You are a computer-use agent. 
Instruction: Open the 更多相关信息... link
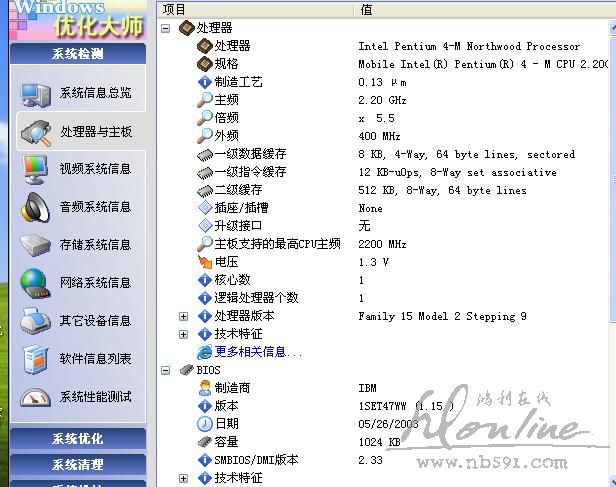[258, 352]
